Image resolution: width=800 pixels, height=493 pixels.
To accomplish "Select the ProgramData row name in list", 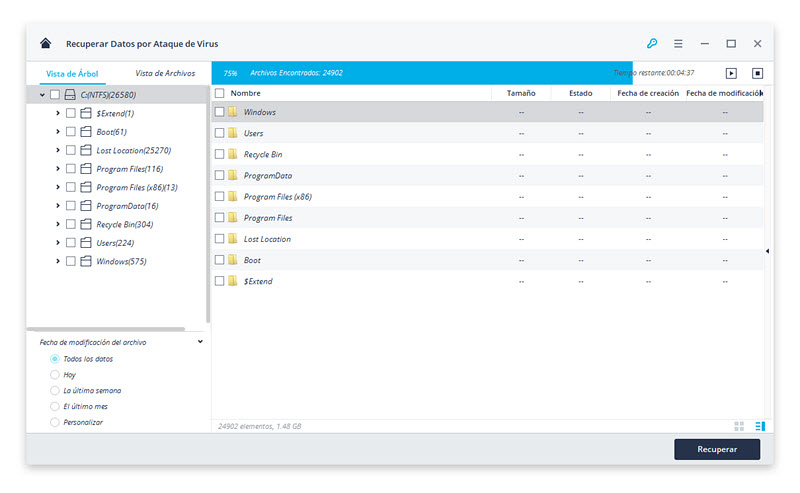I will pyautogui.click(x=268, y=176).
